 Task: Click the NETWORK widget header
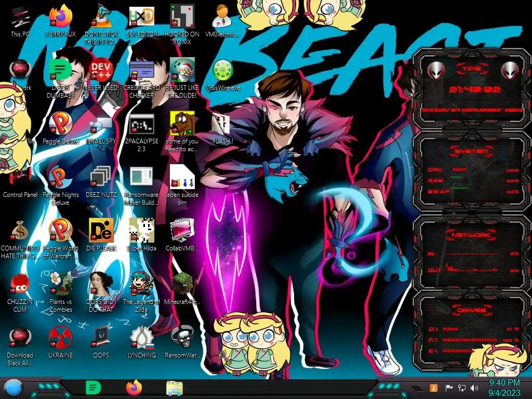pyautogui.click(x=471, y=235)
